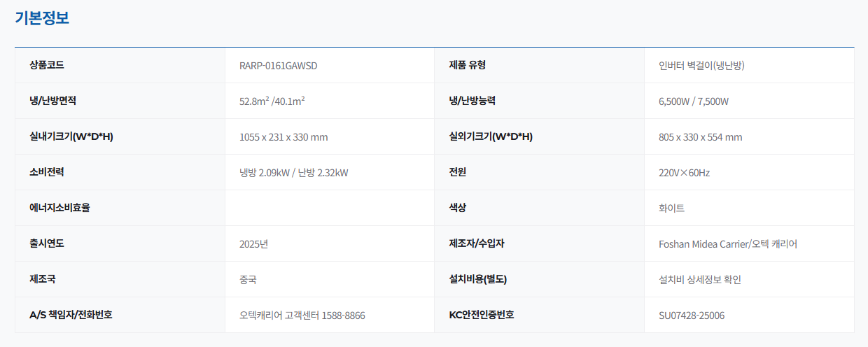Click the 냉방 2.09kW / 난방 2.32kW value
The height and width of the screenshot is (347, 868).
(x=293, y=173)
